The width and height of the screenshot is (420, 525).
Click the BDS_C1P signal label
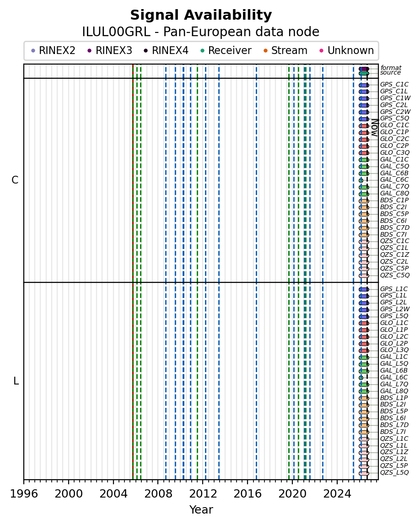(394, 200)
